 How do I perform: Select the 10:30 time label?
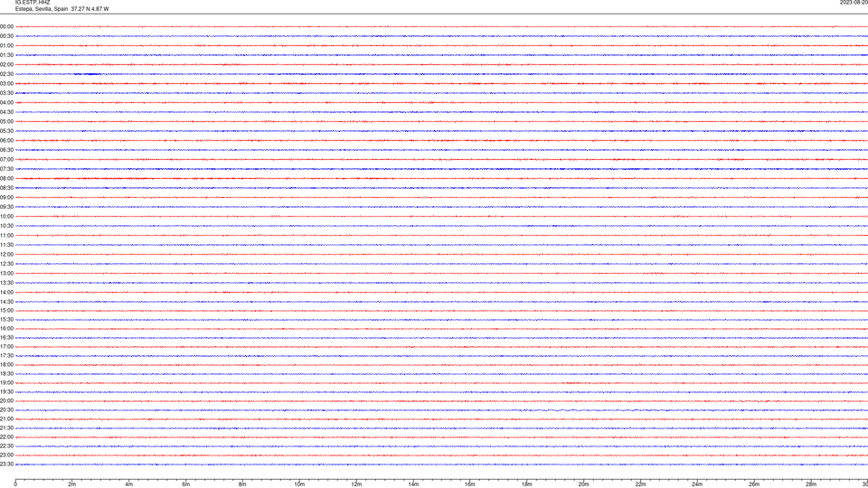click(x=6, y=226)
